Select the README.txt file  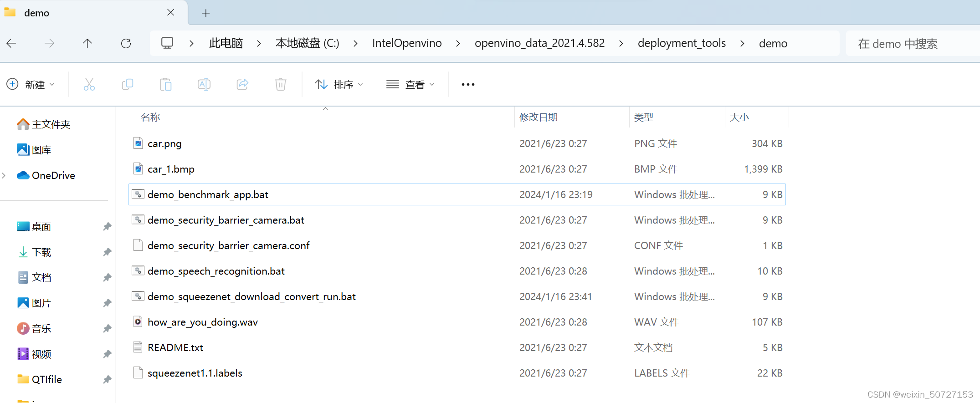click(457, 347)
